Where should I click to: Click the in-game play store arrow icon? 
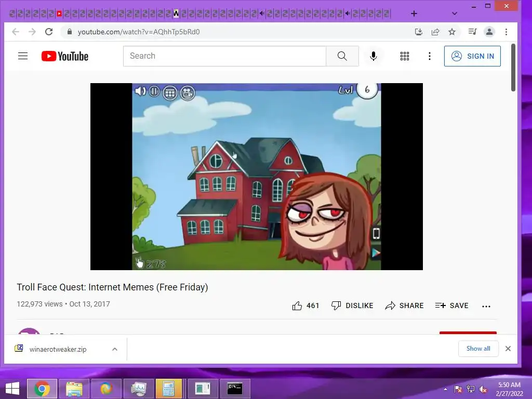[x=376, y=253]
